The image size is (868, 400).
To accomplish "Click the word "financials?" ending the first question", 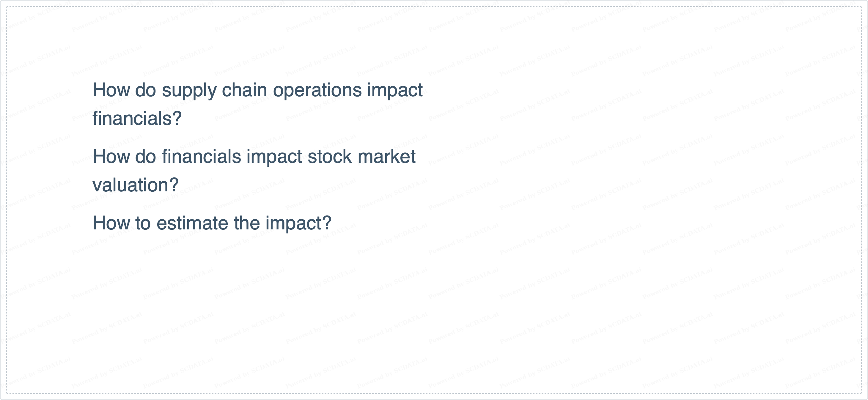I will tap(137, 119).
